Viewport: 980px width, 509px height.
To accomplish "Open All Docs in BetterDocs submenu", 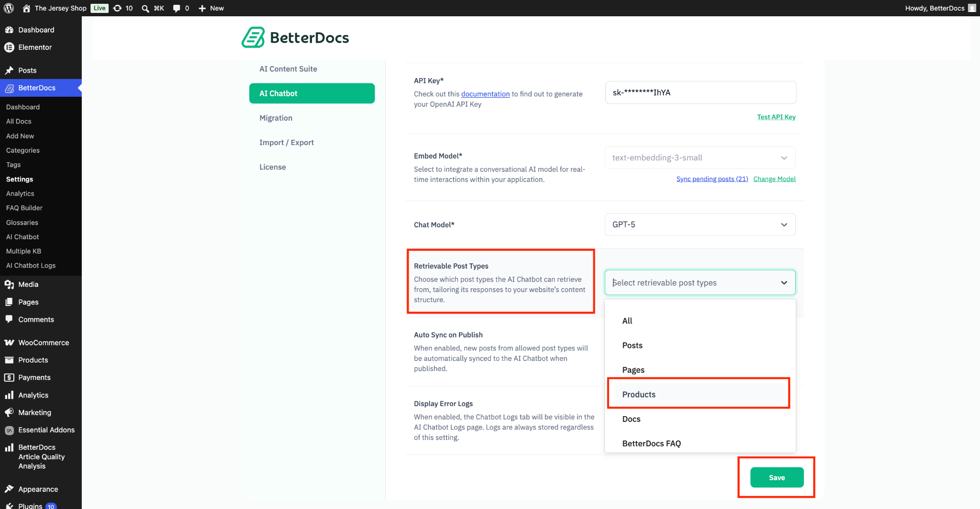I will pyautogui.click(x=19, y=121).
